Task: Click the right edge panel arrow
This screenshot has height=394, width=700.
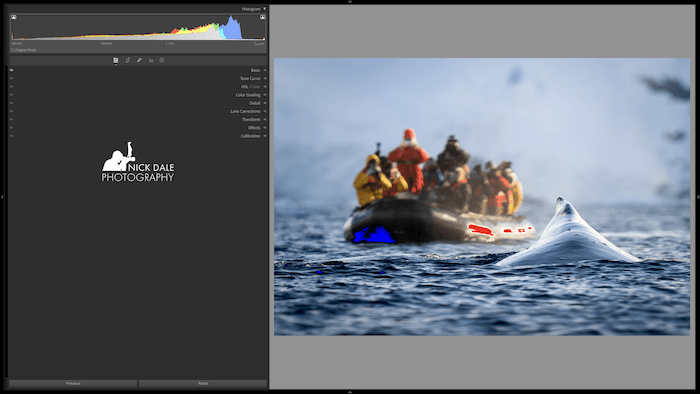Action: [x=698, y=197]
